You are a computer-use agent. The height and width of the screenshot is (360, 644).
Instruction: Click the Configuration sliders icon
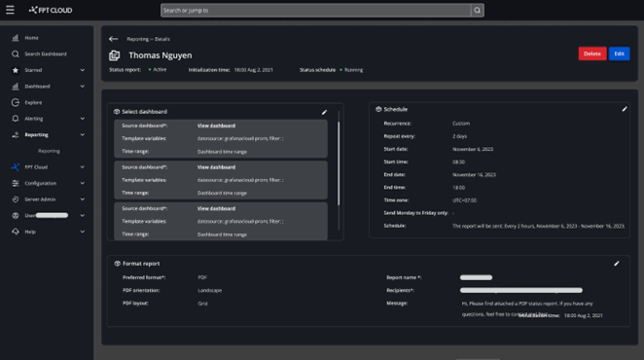[x=16, y=183]
